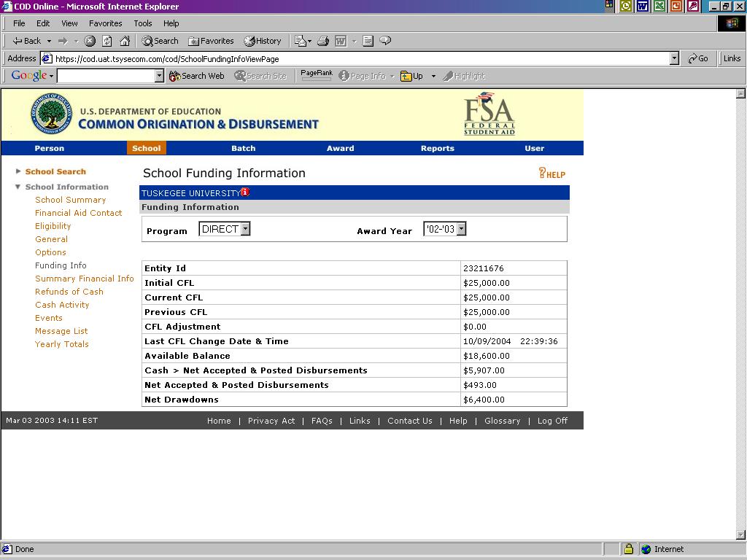This screenshot has height=560, width=747.
Task: Switch to the Person tab
Action: tap(50, 148)
